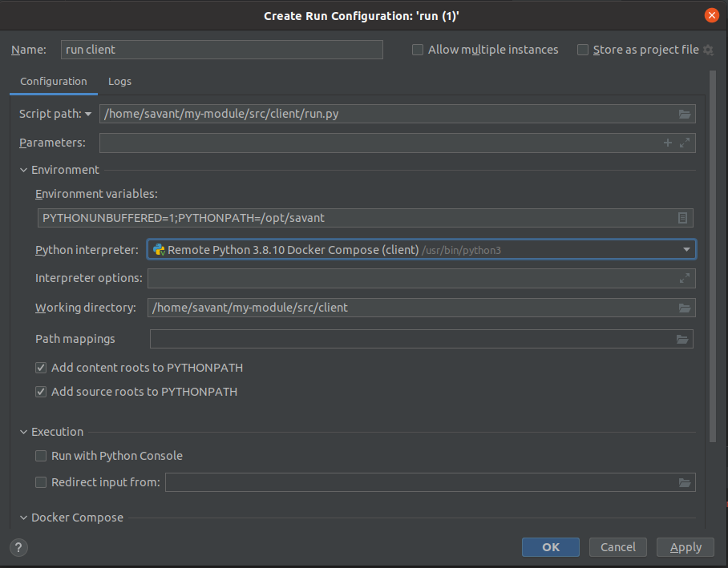Enable Allow multiple instances checkbox
This screenshot has width=728, height=568.
(x=418, y=50)
